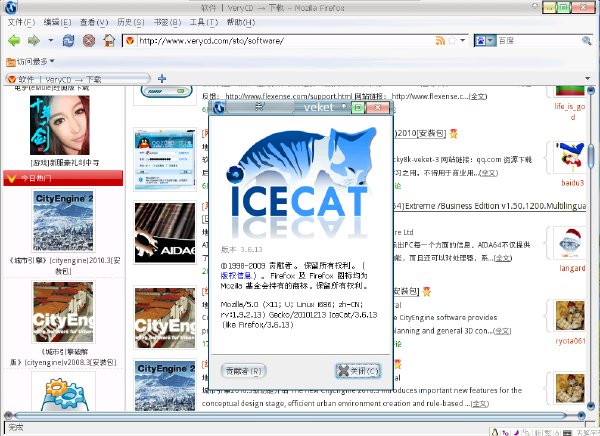600x436 pixels.
Task: Click the search magnifier icon
Action: [x=587, y=41]
